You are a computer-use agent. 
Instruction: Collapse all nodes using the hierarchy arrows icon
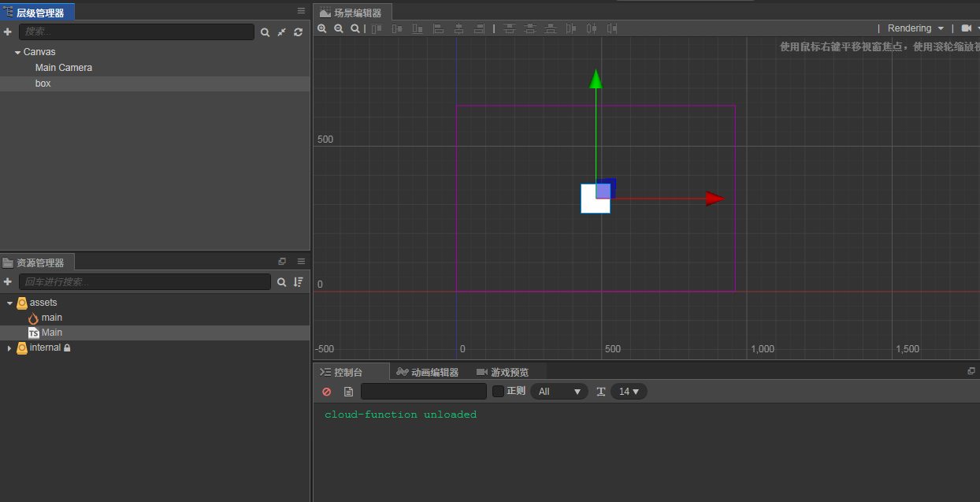[x=281, y=32]
